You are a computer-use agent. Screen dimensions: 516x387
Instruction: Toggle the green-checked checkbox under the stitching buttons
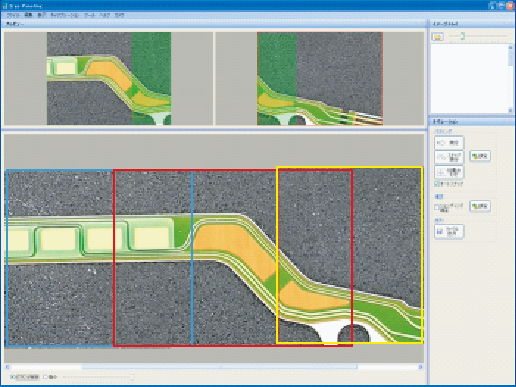[x=437, y=184]
